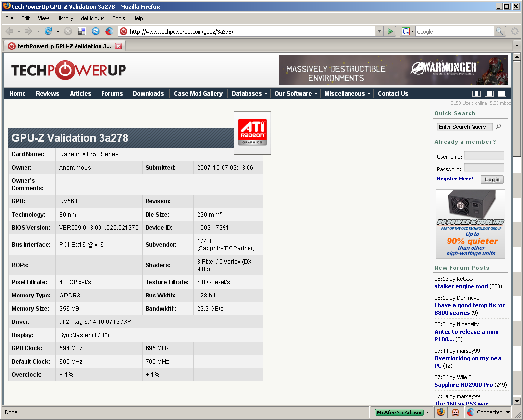Click the Login button
Screen dimensions: 523x420
pyautogui.click(x=492, y=179)
